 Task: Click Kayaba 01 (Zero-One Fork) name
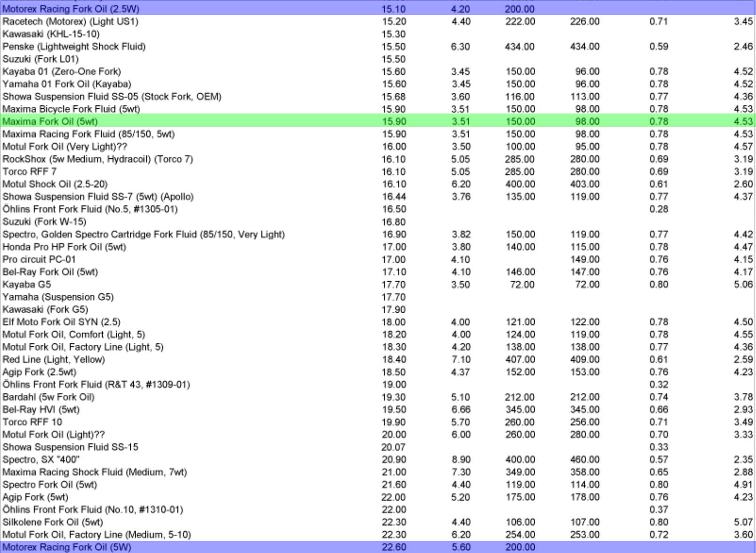62,72
